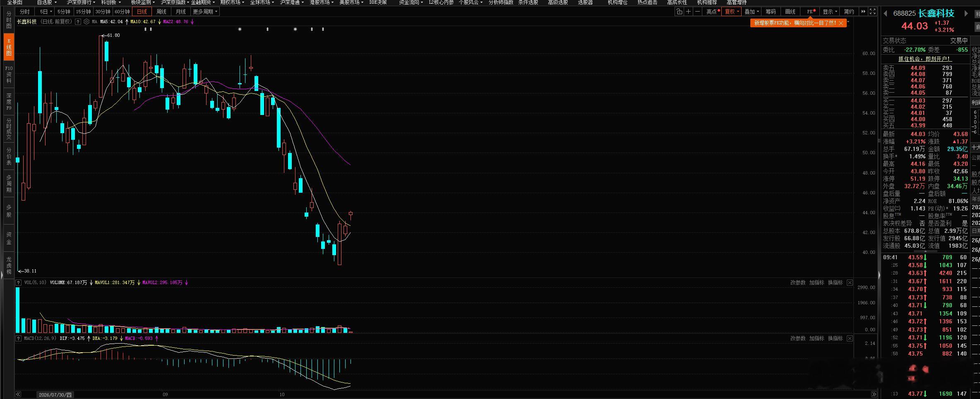
Task: Click the chart lock icon
Action: pos(679,12)
